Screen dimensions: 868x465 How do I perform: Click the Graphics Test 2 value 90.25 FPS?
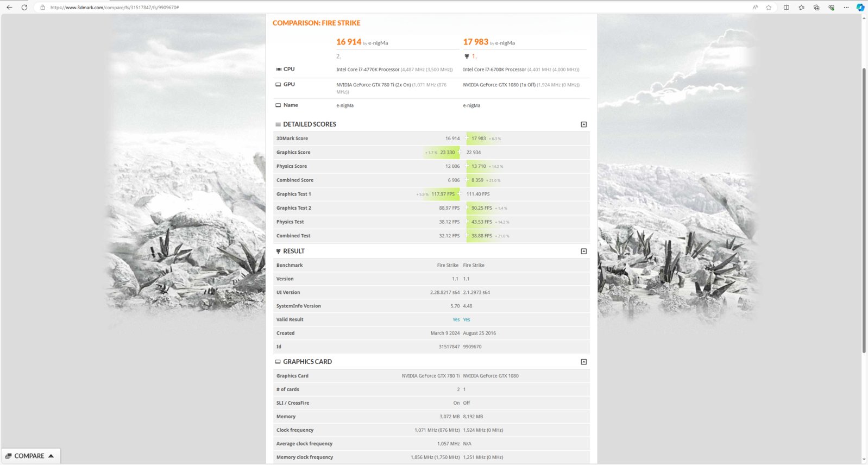[x=482, y=208]
